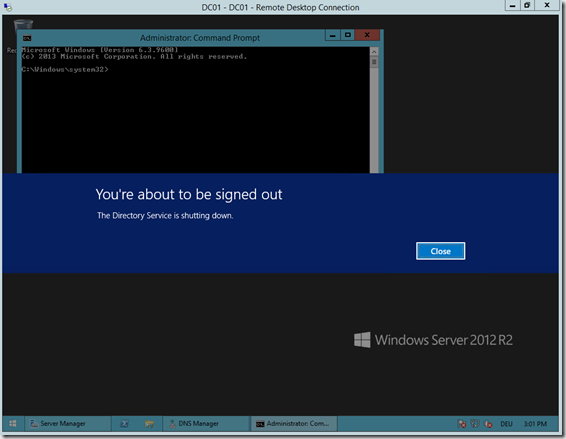Click the Command Prompt scrollbar up arrow
This screenshot has height=439, width=566.
point(374,52)
